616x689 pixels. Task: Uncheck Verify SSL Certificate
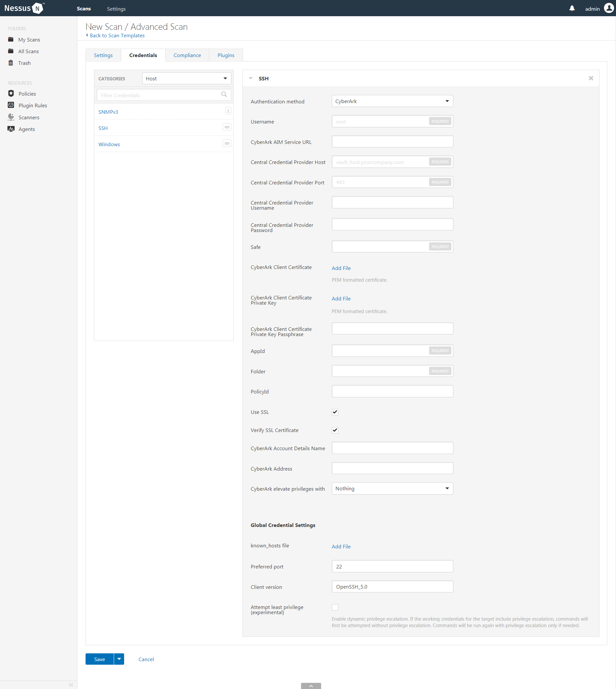pyautogui.click(x=335, y=430)
